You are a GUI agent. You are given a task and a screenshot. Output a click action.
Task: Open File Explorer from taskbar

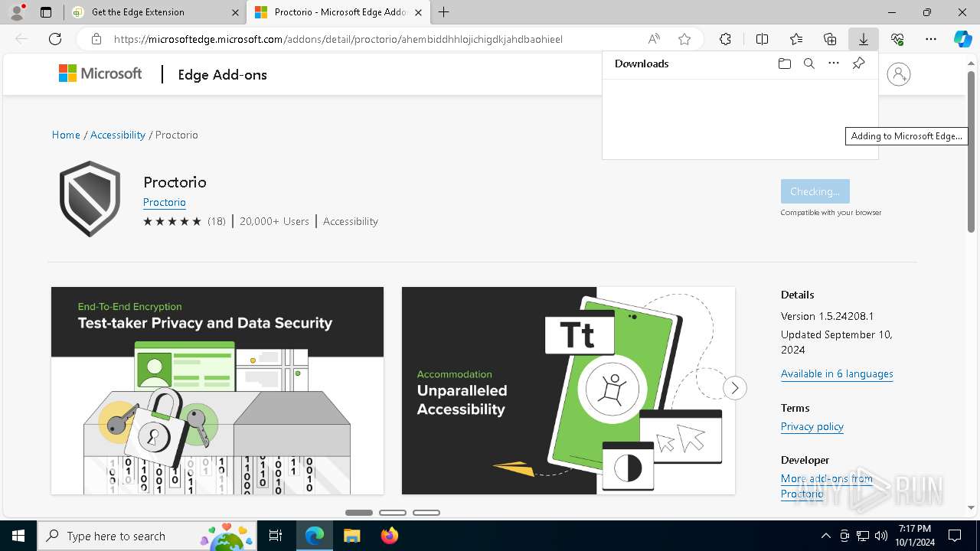tap(351, 536)
